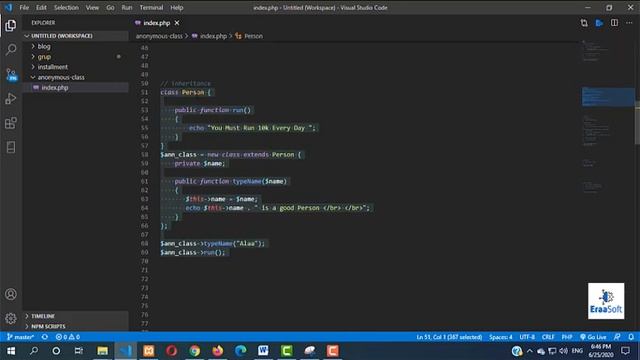Open the Source Control view
This screenshot has width=640, height=360.
(x=11, y=74)
